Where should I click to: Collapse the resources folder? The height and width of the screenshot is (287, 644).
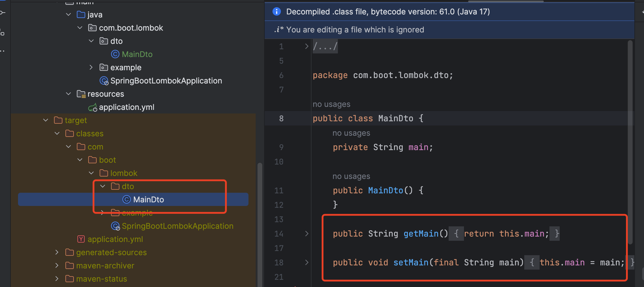[68, 94]
